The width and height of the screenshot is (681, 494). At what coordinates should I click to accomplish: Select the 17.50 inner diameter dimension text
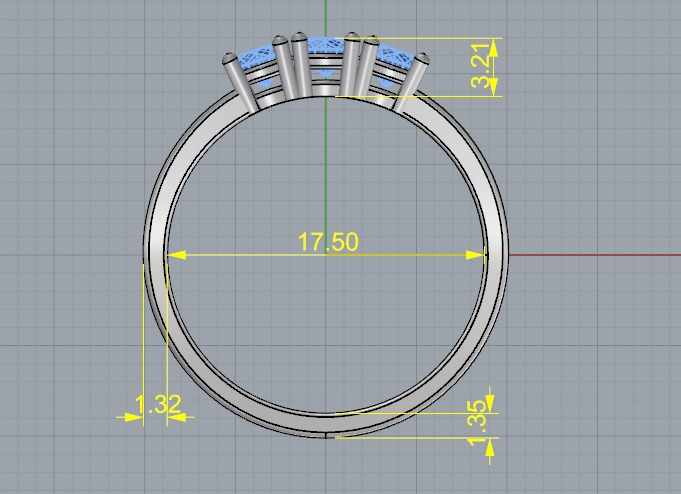[328, 242]
